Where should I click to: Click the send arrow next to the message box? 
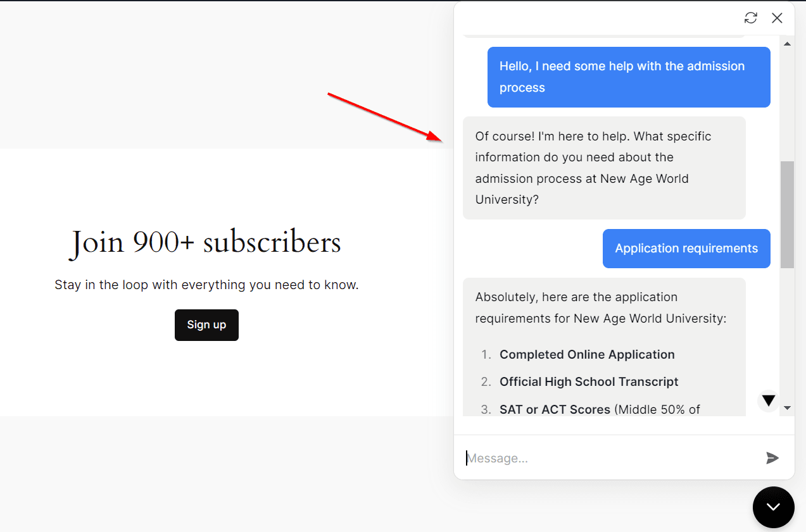point(772,458)
